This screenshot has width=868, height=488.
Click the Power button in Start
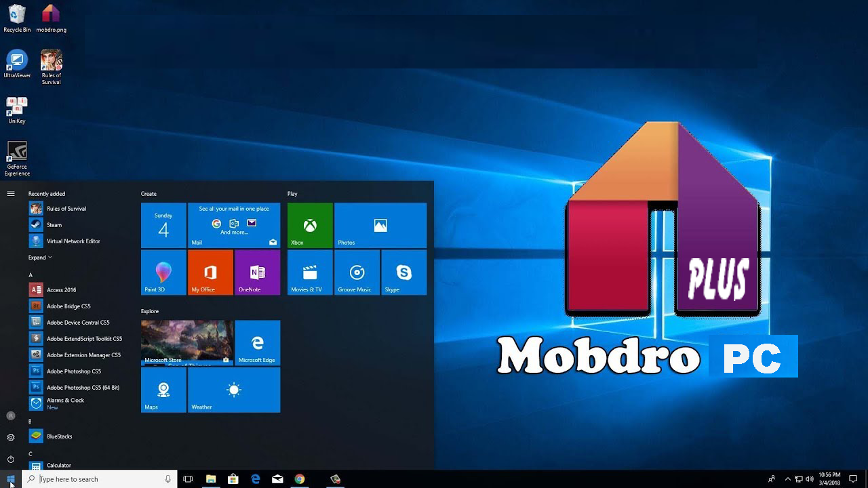tap(11, 459)
